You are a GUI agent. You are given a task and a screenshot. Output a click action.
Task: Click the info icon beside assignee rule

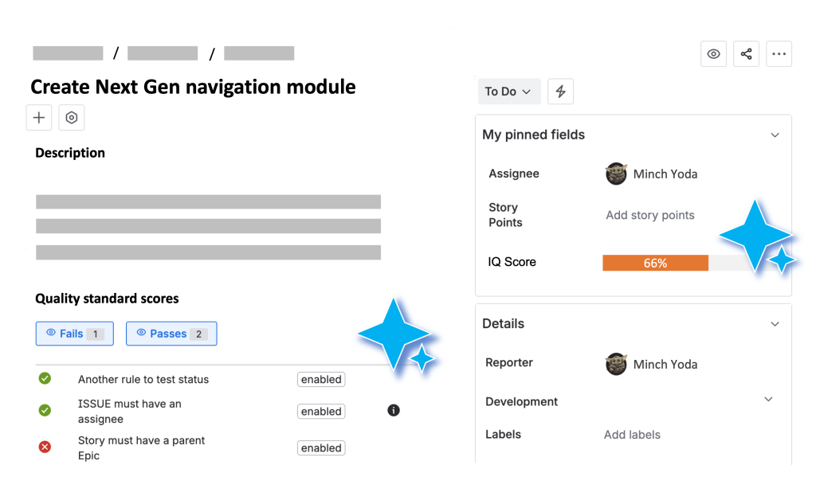tap(394, 411)
